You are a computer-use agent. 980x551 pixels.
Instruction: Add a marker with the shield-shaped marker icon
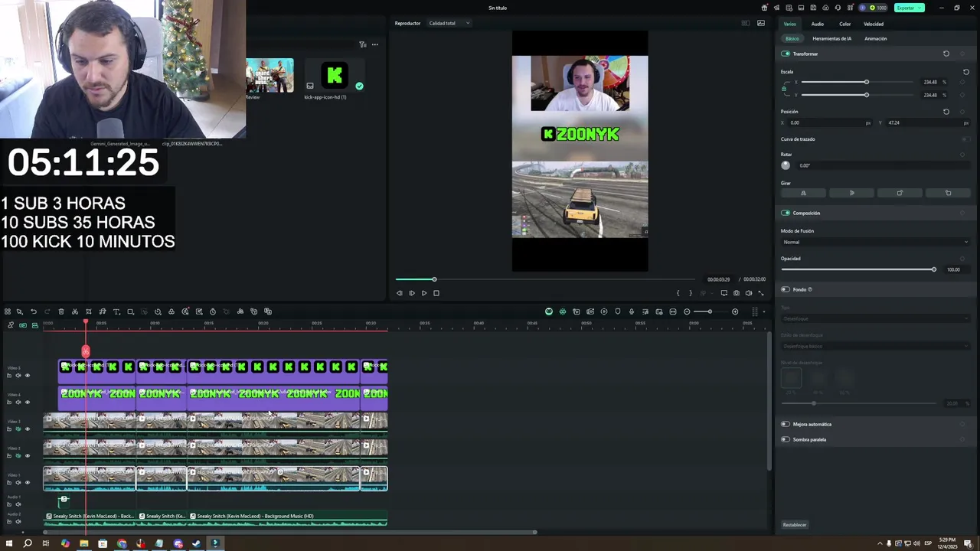click(618, 311)
